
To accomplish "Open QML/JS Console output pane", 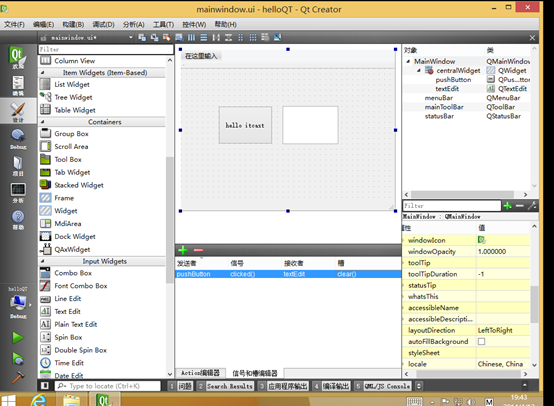I will click(x=383, y=386).
